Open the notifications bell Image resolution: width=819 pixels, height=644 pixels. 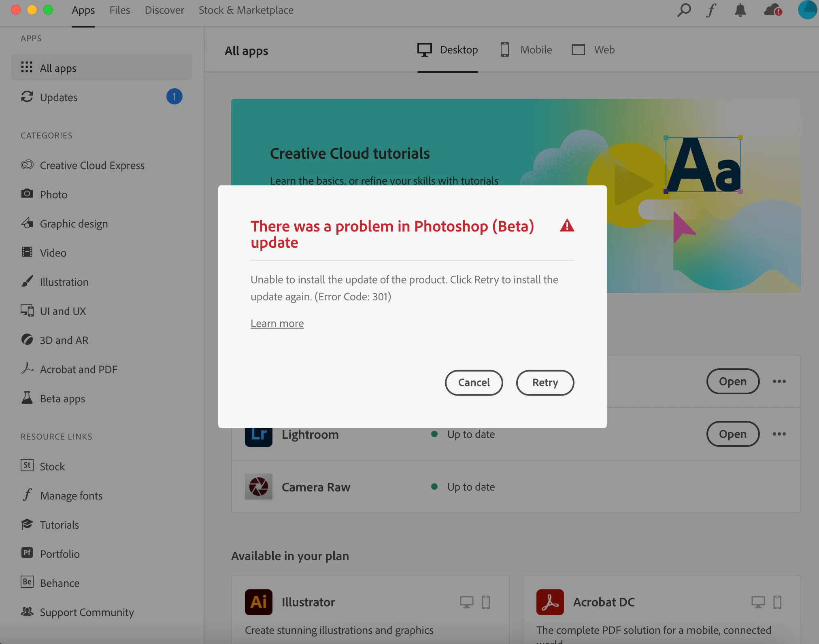tap(740, 10)
